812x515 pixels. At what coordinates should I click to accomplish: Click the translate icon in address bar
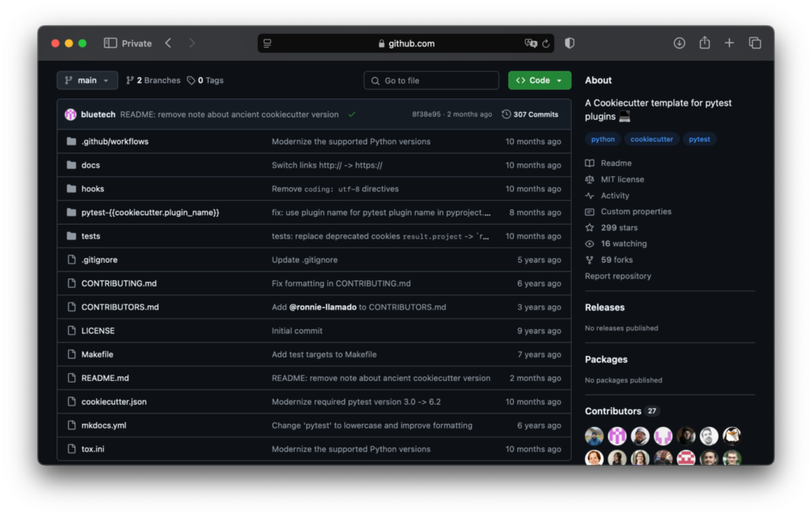point(530,44)
